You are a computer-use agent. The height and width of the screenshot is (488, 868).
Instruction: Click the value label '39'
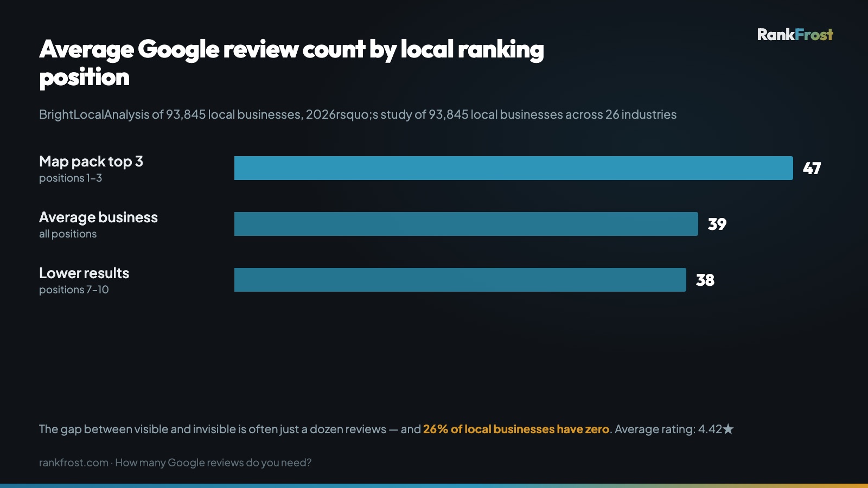coord(717,224)
